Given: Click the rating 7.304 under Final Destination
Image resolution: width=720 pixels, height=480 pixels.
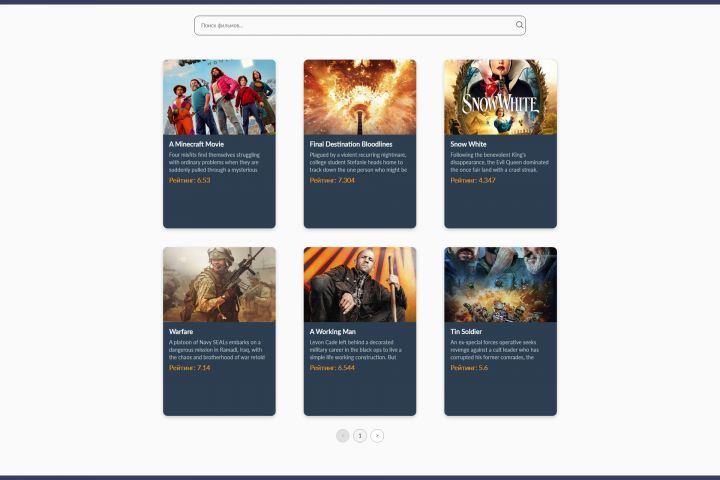Looking at the screenshot, I should click(332, 180).
